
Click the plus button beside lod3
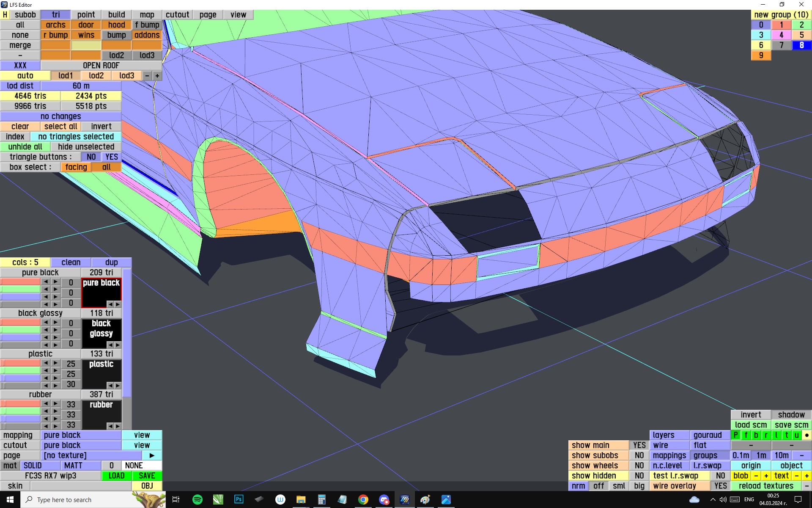157,76
